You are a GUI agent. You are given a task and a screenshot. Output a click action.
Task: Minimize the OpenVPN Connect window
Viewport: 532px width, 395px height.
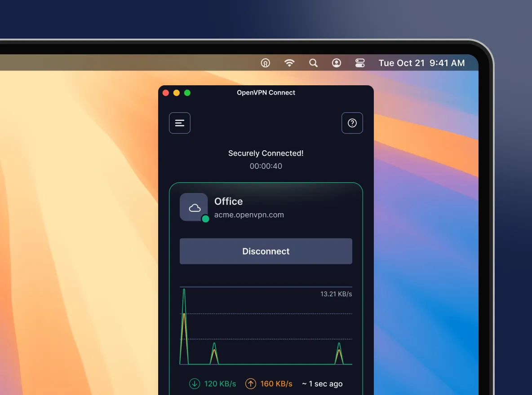(177, 93)
